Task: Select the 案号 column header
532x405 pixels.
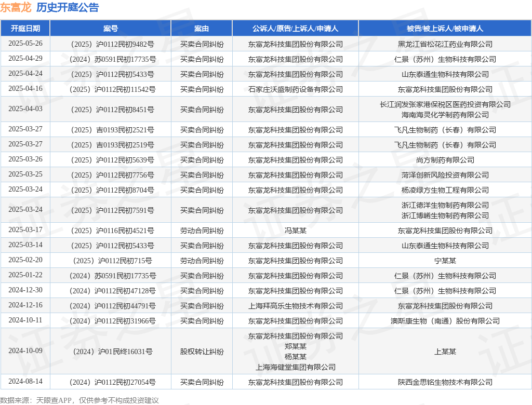Action: point(111,29)
